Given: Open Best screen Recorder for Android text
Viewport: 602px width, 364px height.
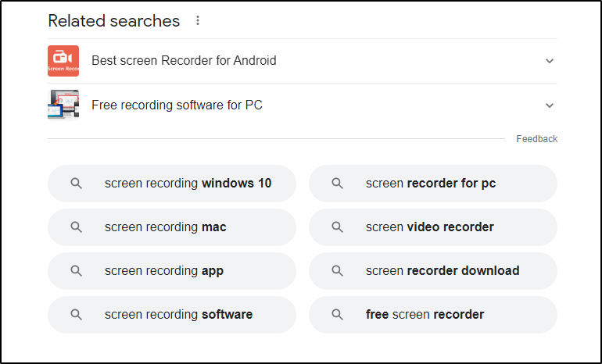Looking at the screenshot, I should [x=184, y=61].
